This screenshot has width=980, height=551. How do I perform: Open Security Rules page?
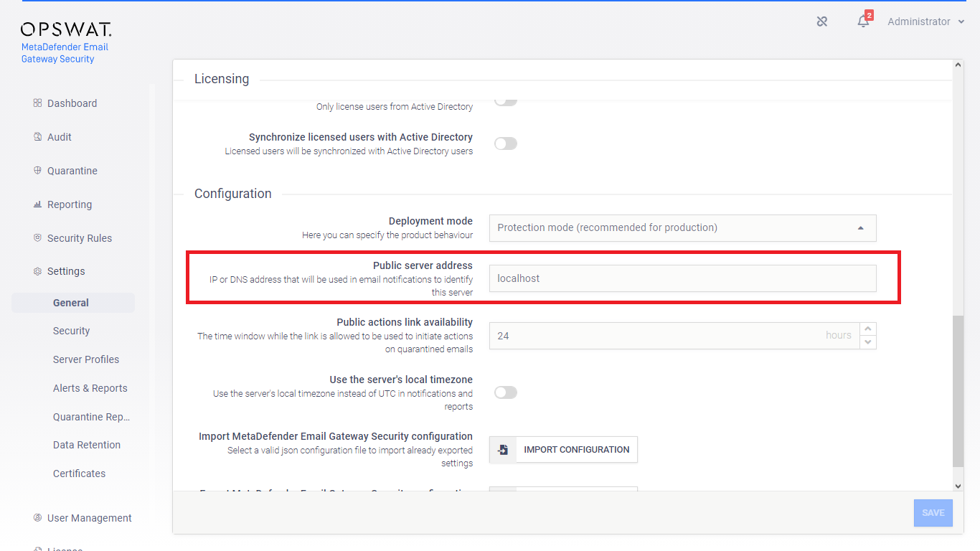(80, 238)
